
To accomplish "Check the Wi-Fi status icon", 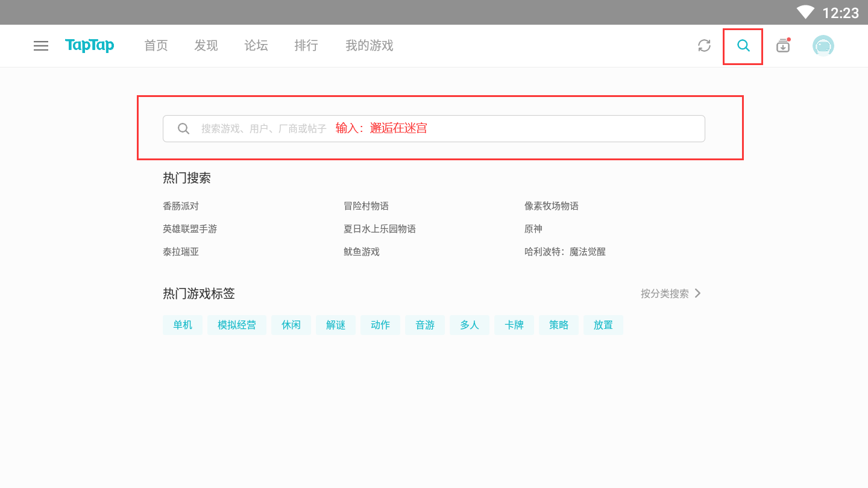I will pos(805,12).
